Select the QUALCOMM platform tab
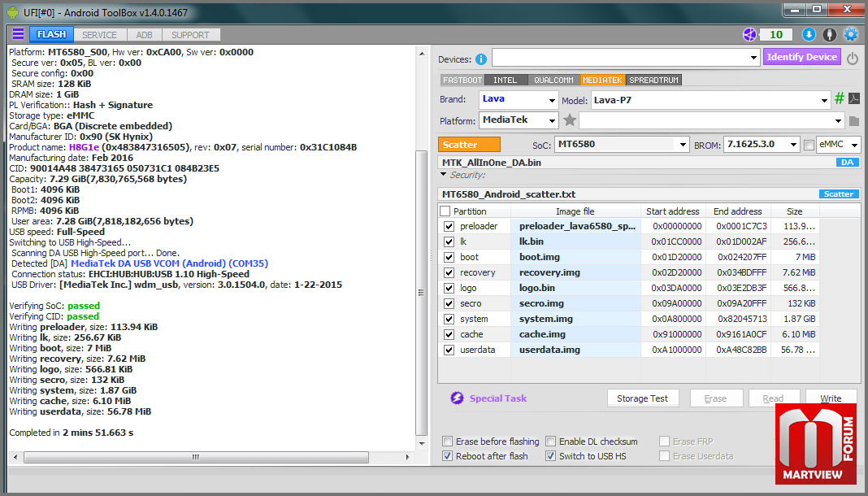The width and height of the screenshot is (868, 496). pos(553,80)
